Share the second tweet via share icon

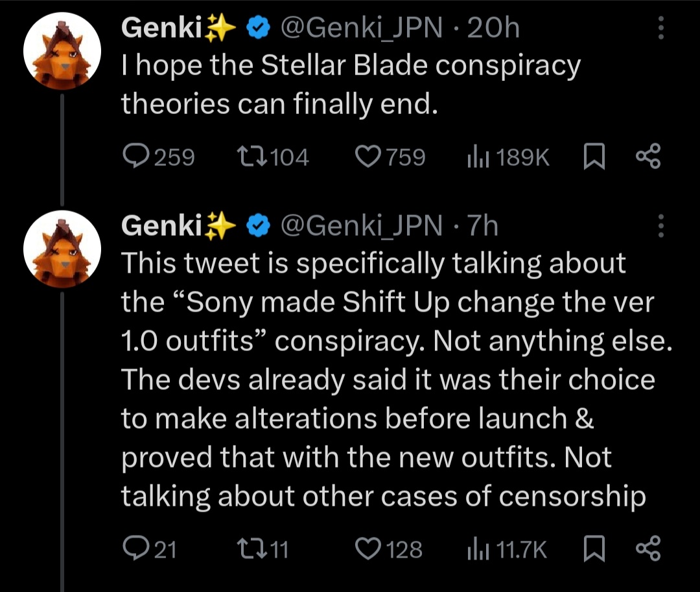coord(648,548)
